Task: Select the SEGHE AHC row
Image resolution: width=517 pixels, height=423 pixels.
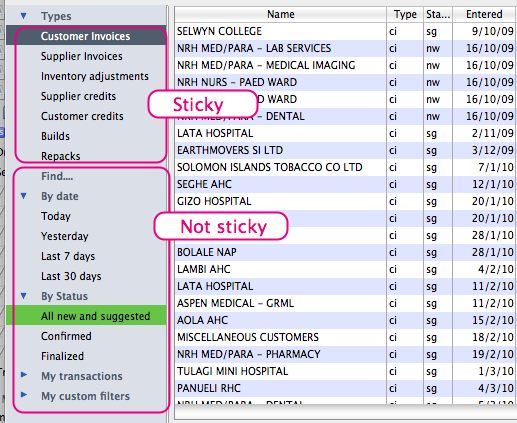Action: (346, 184)
